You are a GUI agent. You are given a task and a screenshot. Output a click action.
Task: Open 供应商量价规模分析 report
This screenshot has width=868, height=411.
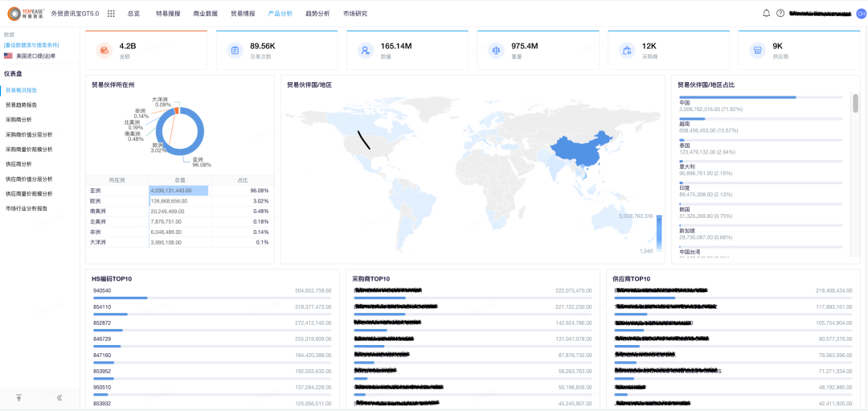(29, 194)
